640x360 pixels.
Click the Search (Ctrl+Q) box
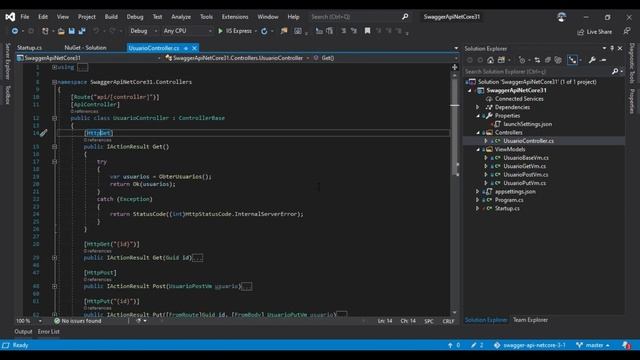pos(359,17)
